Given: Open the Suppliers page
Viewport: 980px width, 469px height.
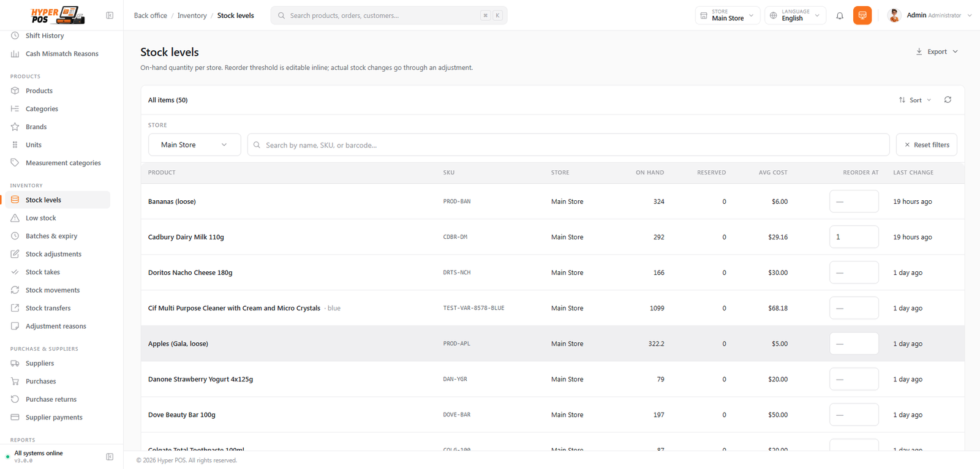Looking at the screenshot, I should [58, 363].
